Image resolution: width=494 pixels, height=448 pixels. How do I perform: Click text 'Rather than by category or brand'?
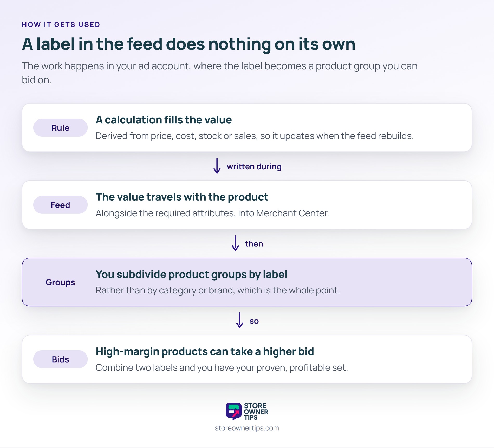pos(165,290)
